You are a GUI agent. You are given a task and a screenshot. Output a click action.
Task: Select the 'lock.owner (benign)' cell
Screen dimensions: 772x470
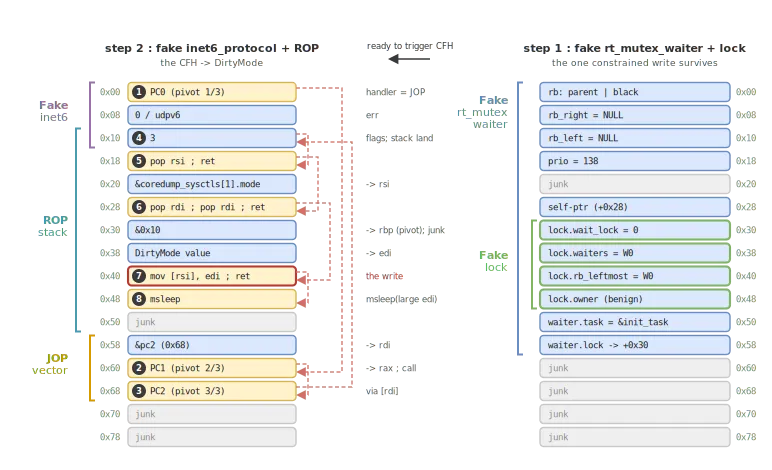(x=635, y=299)
